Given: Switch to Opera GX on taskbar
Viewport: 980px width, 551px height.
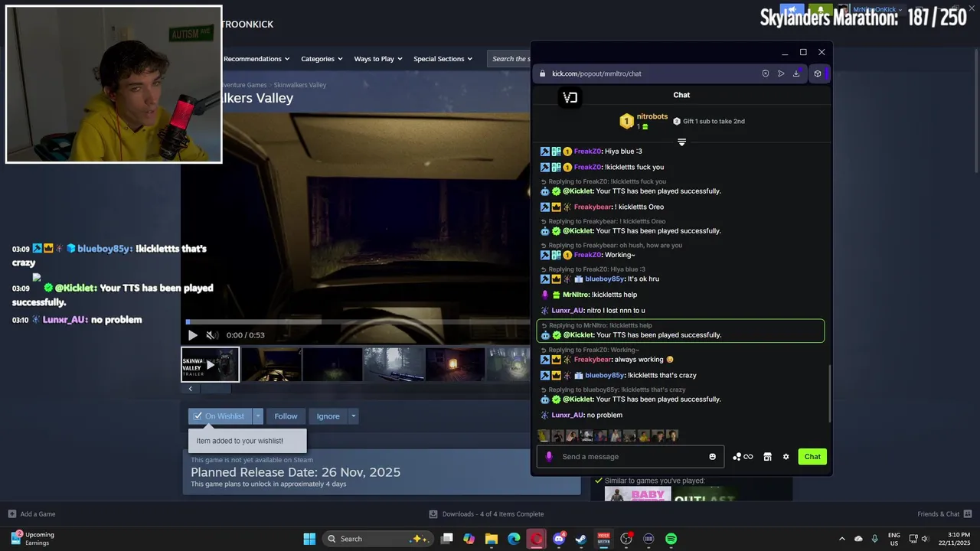Looking at the screenshot, I should (537, 539).
